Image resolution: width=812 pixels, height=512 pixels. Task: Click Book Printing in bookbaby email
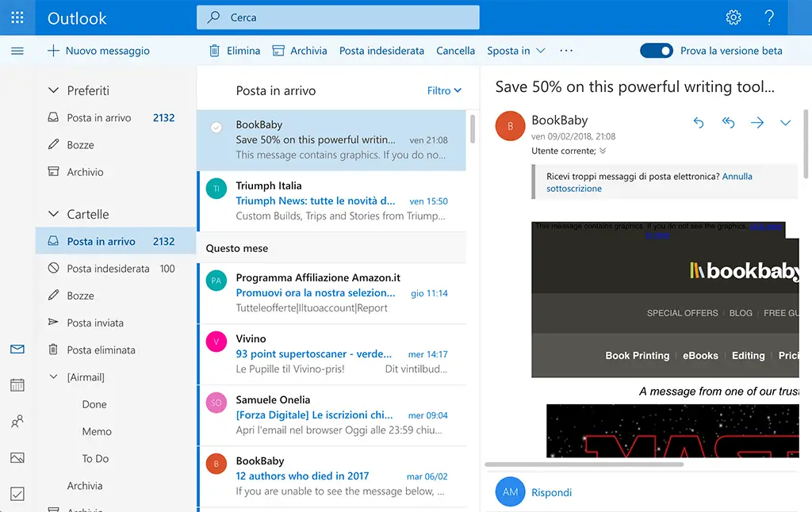click(x=637, y=356)
